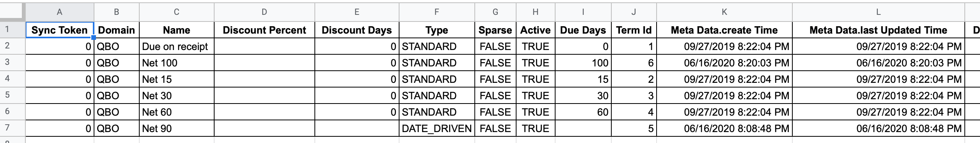
Task: Select the Sync Token header cell
Action: click(60, 30)
